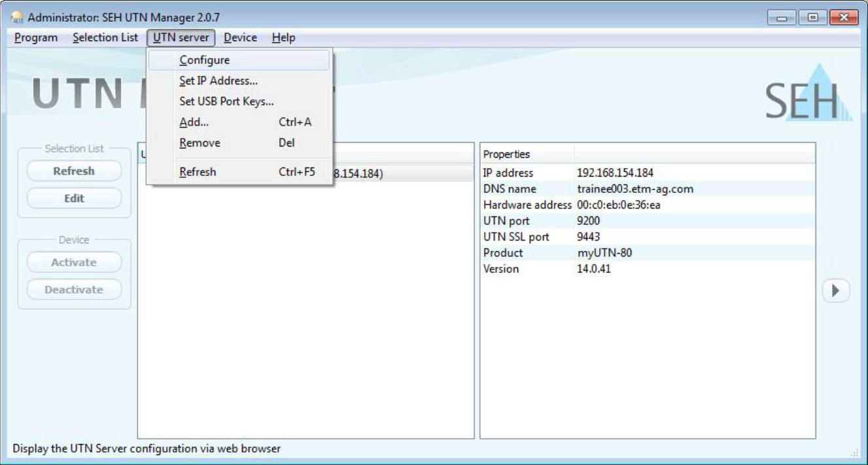Screen dimensions: 868x465
Task: Click the SEH logo icon
Action: click(x=808, y=96)
